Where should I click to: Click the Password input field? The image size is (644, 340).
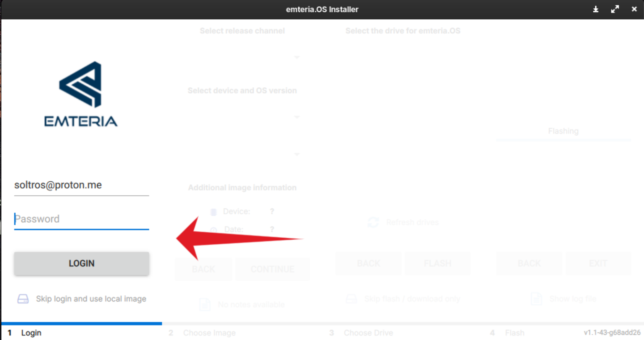tap(81, 218)
